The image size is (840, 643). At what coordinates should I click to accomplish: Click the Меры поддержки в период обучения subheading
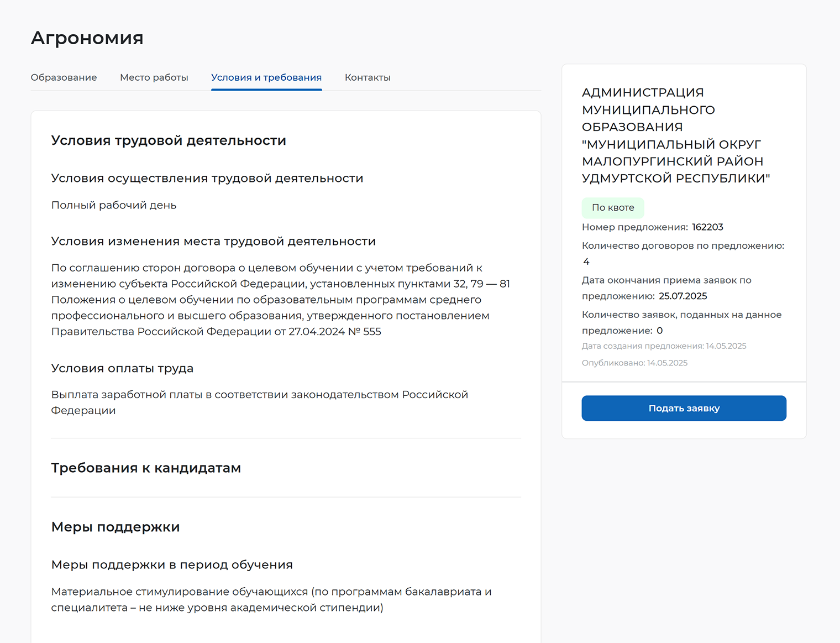(172, 565)
